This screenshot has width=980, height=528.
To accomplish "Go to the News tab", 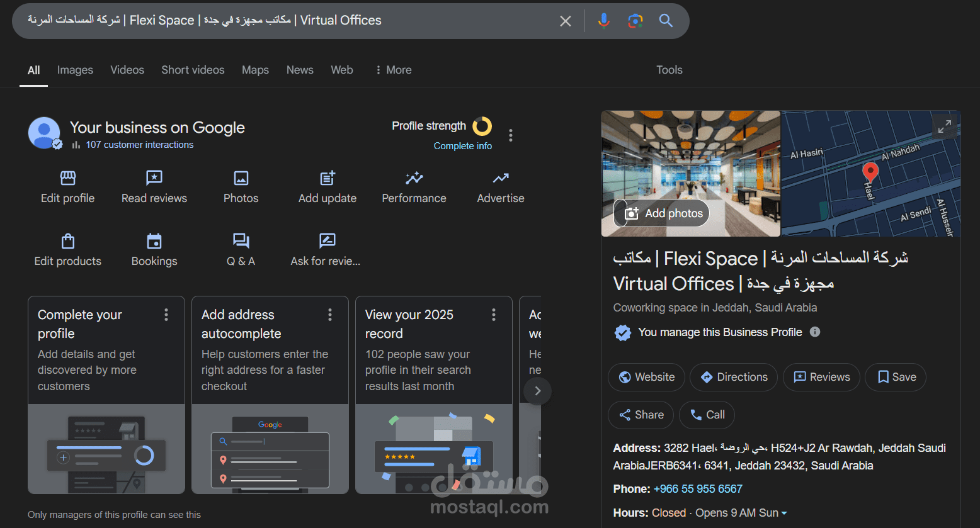I will pyautogui.click(x=300, y=70).
